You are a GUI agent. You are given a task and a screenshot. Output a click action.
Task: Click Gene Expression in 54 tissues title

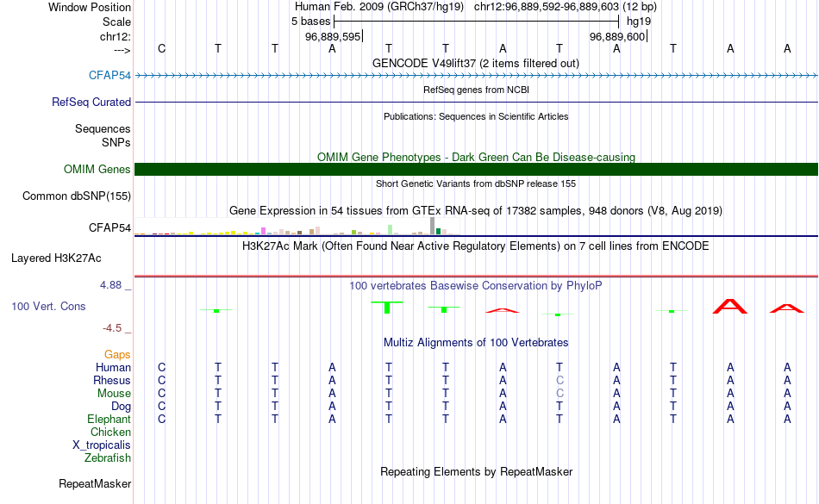pos(476,211)
